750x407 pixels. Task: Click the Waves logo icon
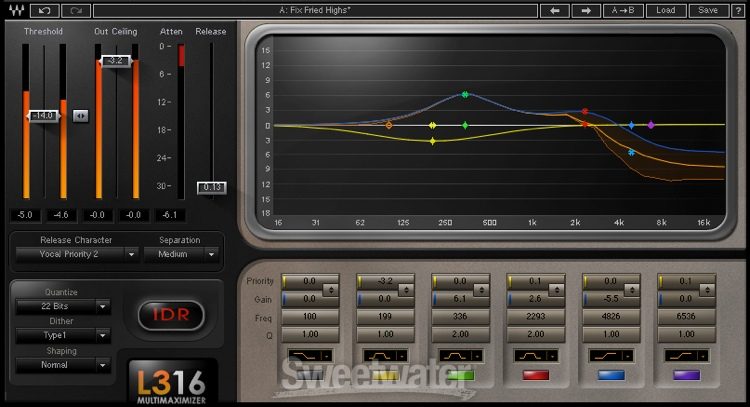(x=16, y=10)
